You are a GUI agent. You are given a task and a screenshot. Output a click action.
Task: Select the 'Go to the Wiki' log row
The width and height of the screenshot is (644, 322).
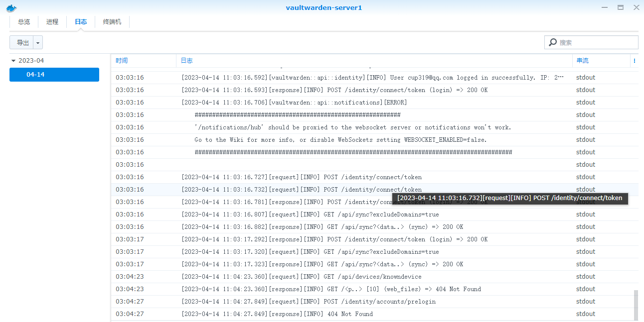[374, 140]
